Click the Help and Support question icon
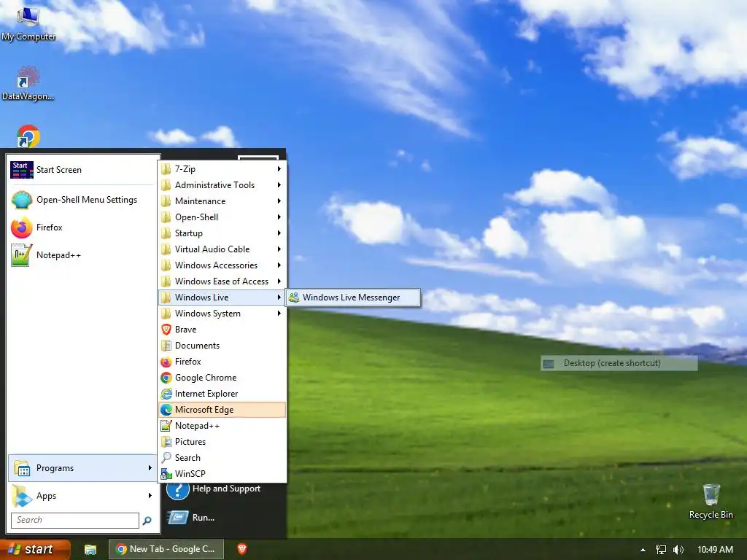Image resolution: width=747 pixels, height=560 pixels. pos(178,490)
